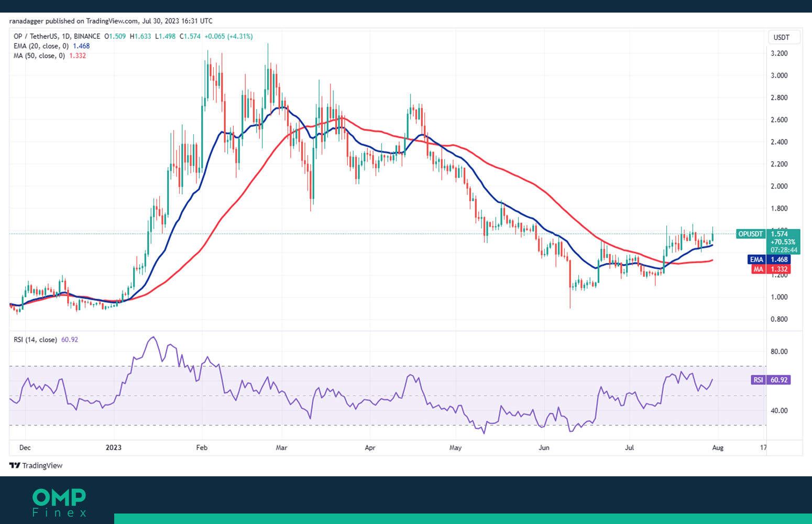Click the Jun label on time axis

[x=544, y=447]
